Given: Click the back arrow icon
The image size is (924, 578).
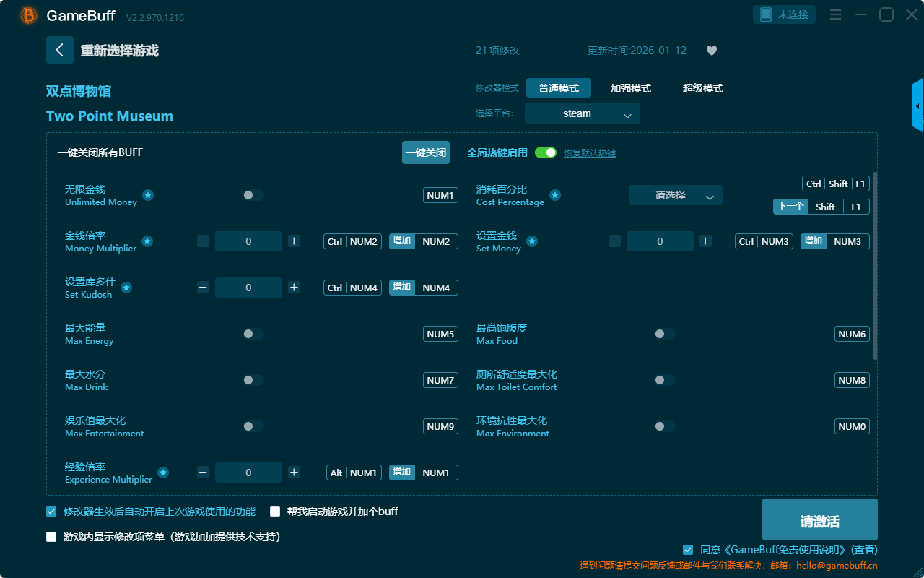Looking at the screenshot, I should (60, 50).
